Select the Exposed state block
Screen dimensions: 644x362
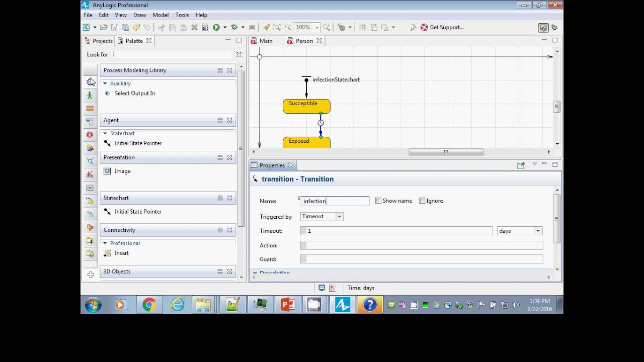click(306, 142)
